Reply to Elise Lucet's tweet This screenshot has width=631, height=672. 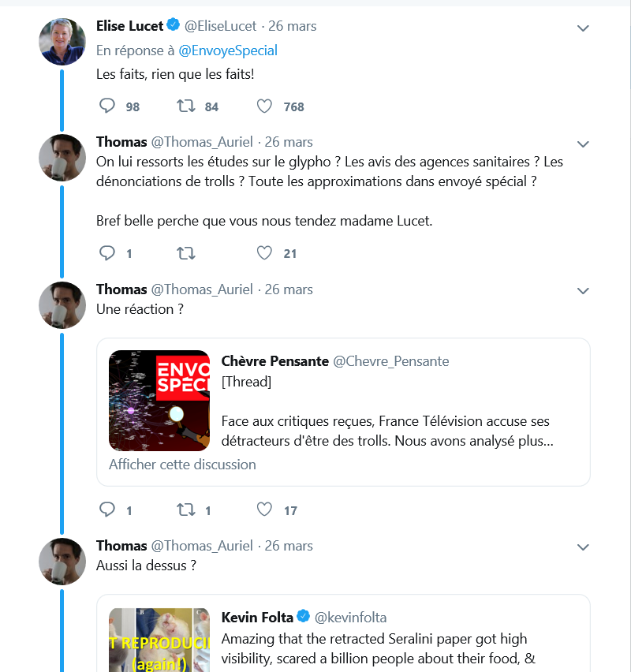108,106
